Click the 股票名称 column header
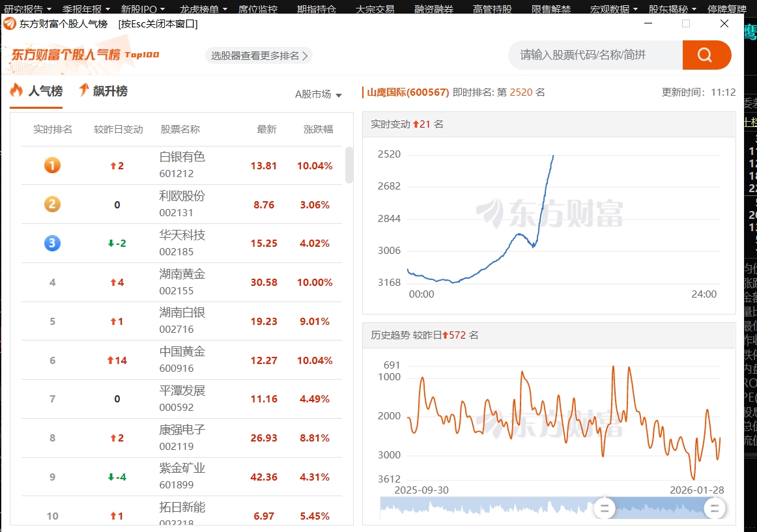The height and width of the screenshot is (532, 757). coord(180,130)
